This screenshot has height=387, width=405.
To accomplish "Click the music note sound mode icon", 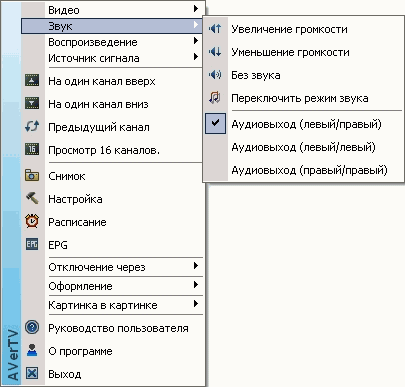I will coord(215,98).
